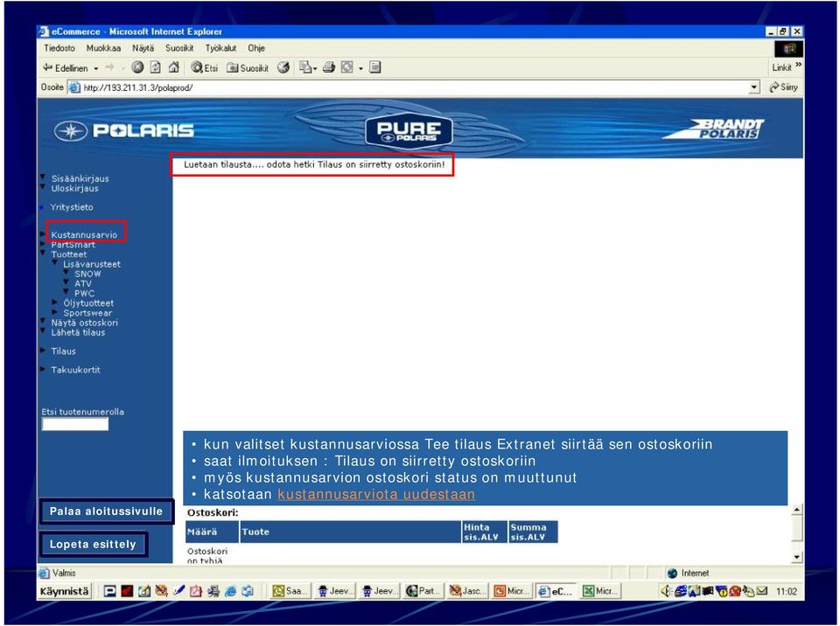Switch to Saa... taskbar window

290,591
